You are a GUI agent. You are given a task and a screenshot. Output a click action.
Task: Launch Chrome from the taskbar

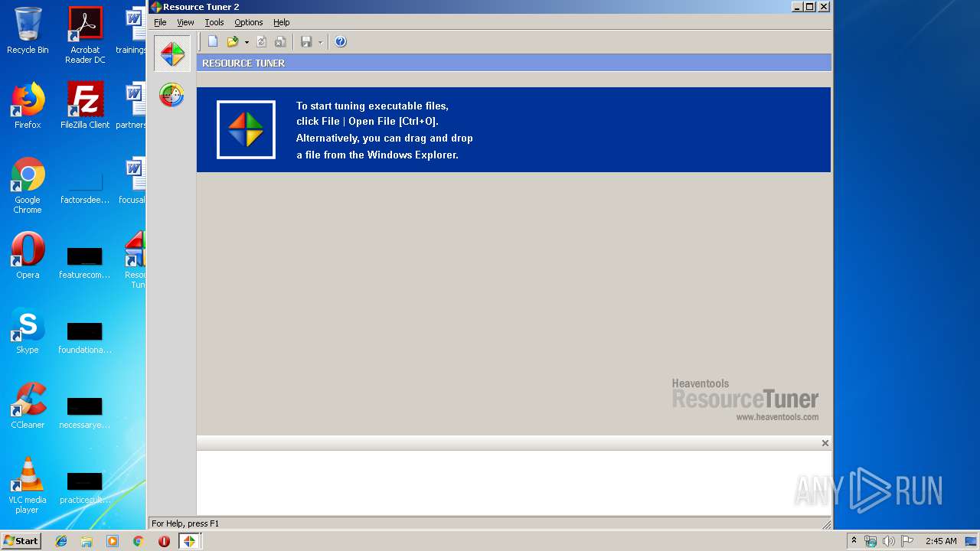[x=138, y=541]
